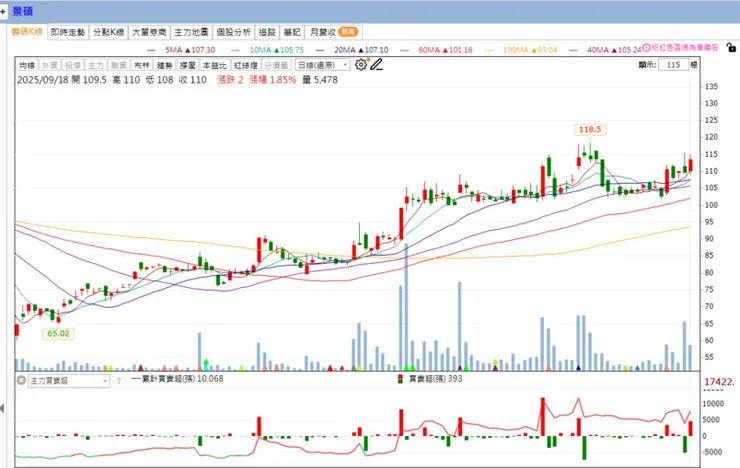Collapse left panel with arrow handle
740x468 pixels.
2,408
